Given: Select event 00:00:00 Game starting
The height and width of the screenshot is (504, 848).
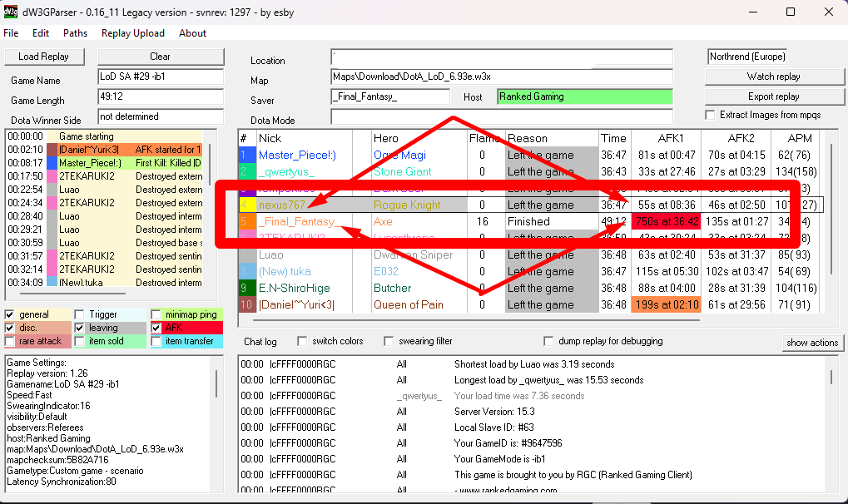Looking at the screenshot, I should (x=104, y=136).
